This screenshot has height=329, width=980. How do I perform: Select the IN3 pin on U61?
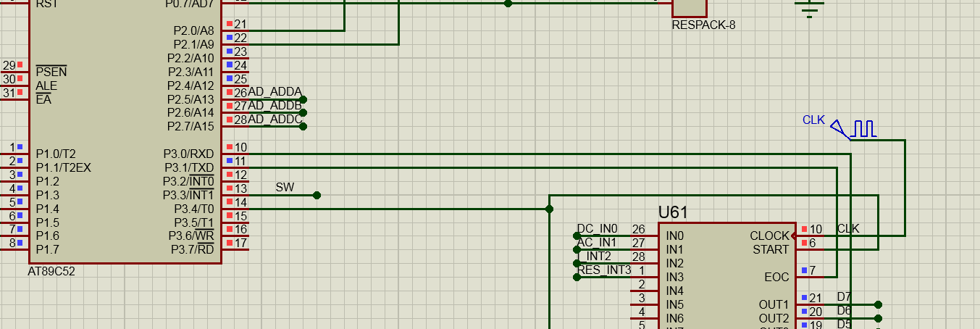click(674, 278)
